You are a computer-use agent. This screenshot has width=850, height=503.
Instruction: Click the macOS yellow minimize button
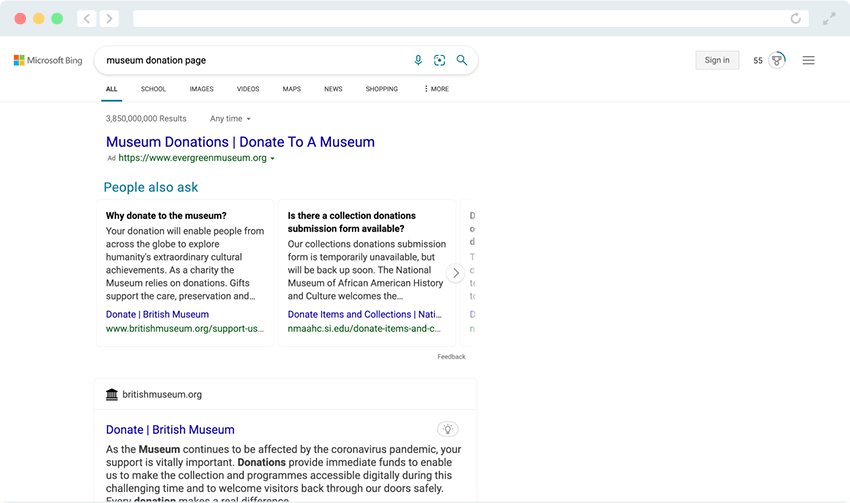[x=38, y=18]
